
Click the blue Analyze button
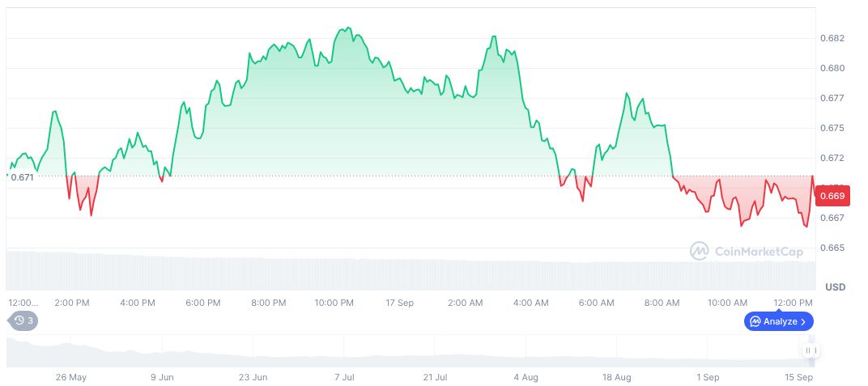pyautogui.click(x=778, y=321)
